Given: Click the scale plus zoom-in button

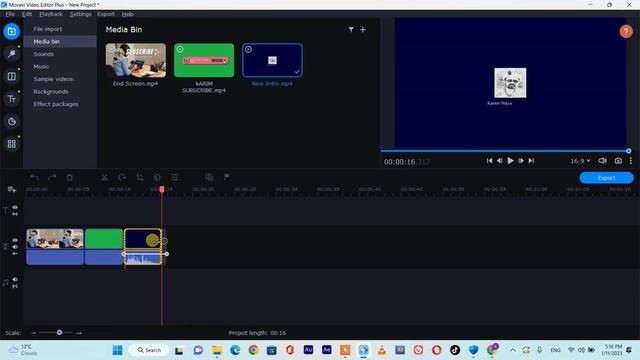Looking at the screenshot, I should click(79, 333).
